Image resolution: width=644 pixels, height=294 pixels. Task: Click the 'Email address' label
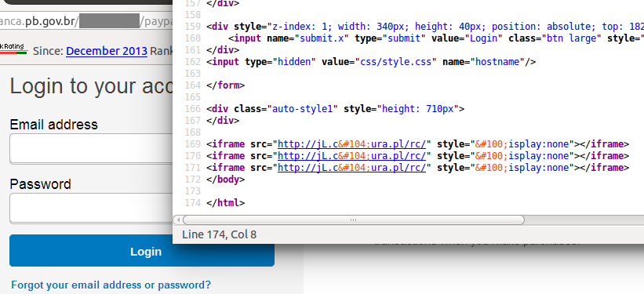click(54, 125)
